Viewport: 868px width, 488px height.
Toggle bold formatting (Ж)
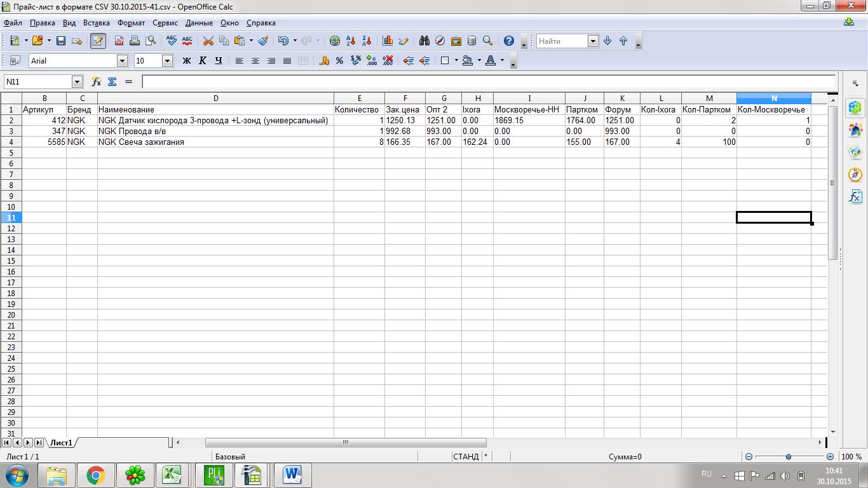(187, 60)
